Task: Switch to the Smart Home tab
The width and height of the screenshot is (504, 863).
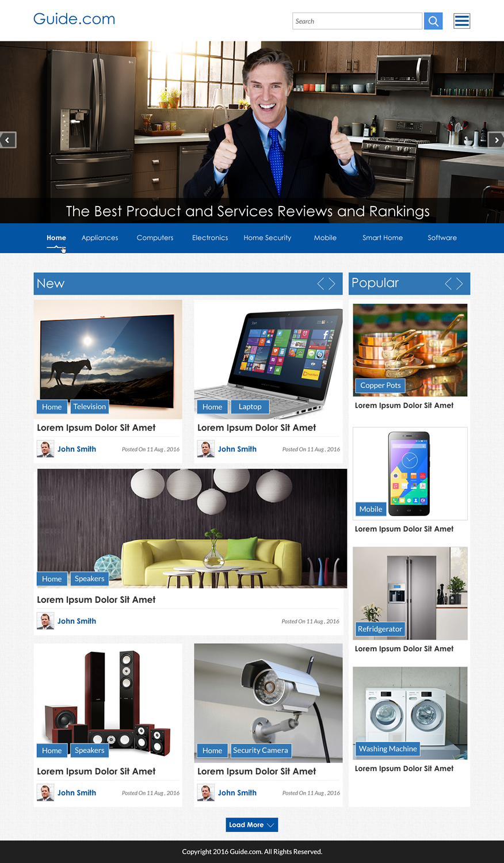Action: click(383, 238)
